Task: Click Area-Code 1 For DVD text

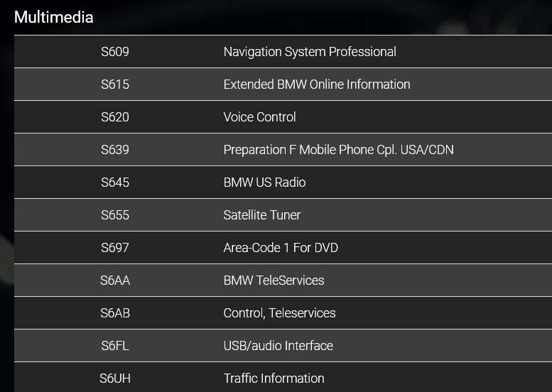Action: 281,248
